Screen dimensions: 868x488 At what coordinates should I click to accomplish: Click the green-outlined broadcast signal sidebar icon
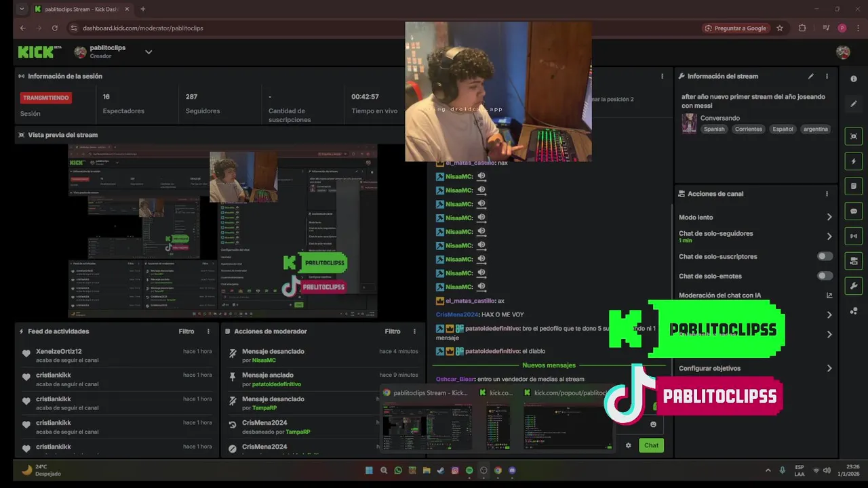[x=854, y=236]
